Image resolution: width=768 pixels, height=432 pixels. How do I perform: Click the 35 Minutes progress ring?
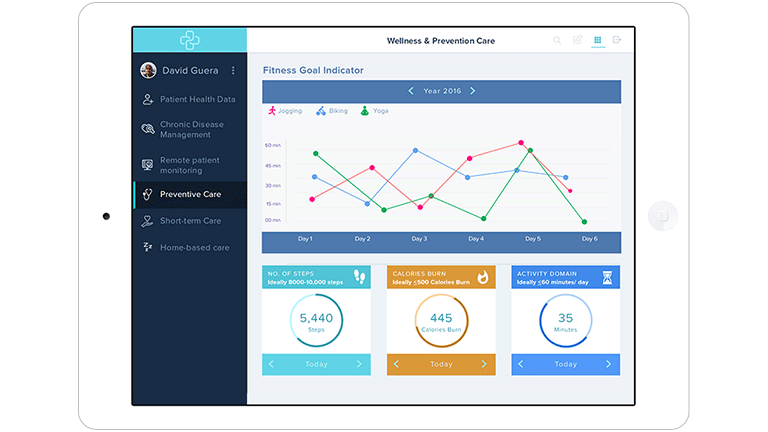(566, 321)
